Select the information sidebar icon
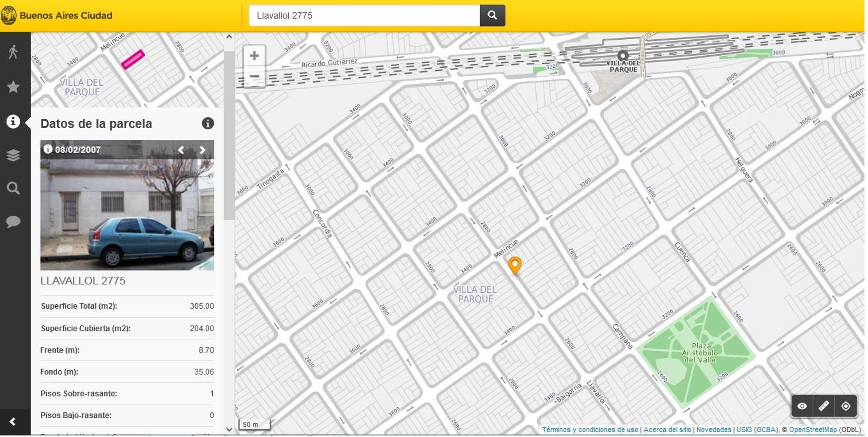Viewport: 868px width, 437px height. tap(13, 121)
